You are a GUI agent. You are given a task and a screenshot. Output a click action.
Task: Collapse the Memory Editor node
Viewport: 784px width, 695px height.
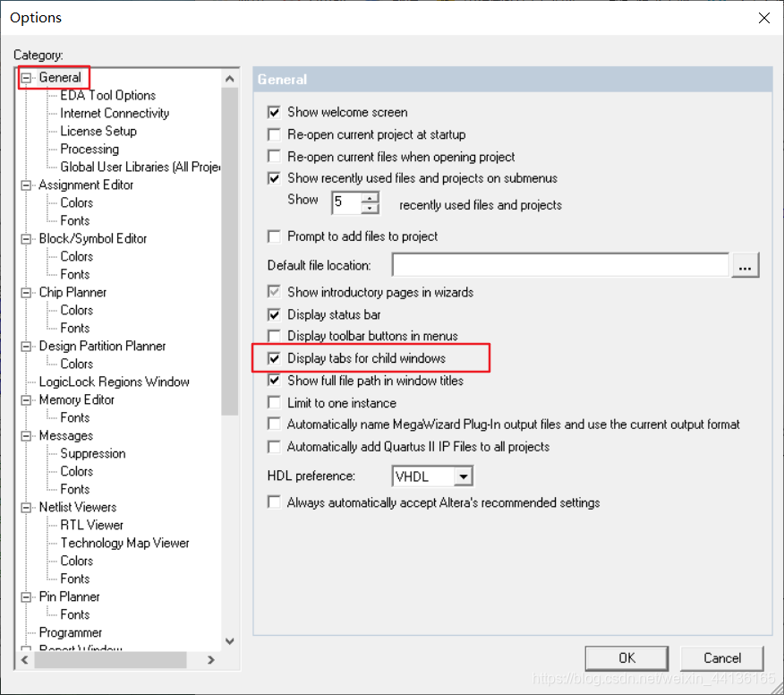click(26, 400)
